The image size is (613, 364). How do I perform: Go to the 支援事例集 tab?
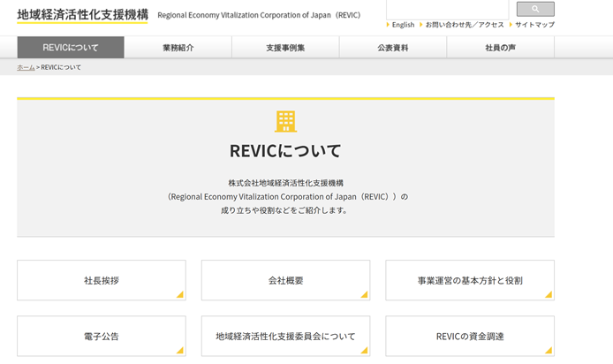pyautogui.click(x=285, y=48)
